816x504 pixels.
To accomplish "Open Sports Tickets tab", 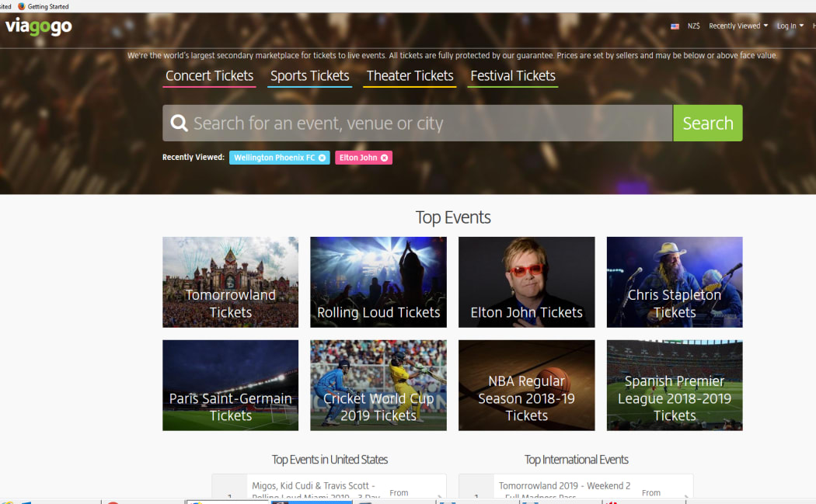I will (x=309, y=76).
